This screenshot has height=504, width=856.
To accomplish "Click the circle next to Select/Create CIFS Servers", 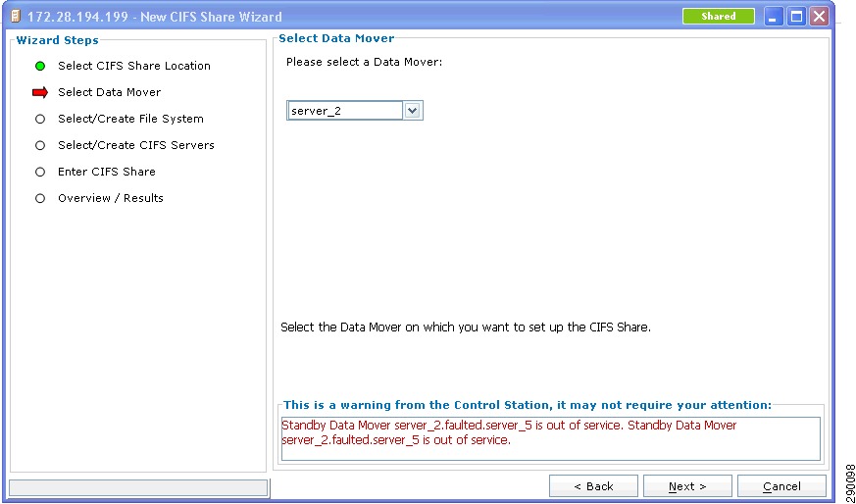I will pyautogui.click(x=40, y=146).
